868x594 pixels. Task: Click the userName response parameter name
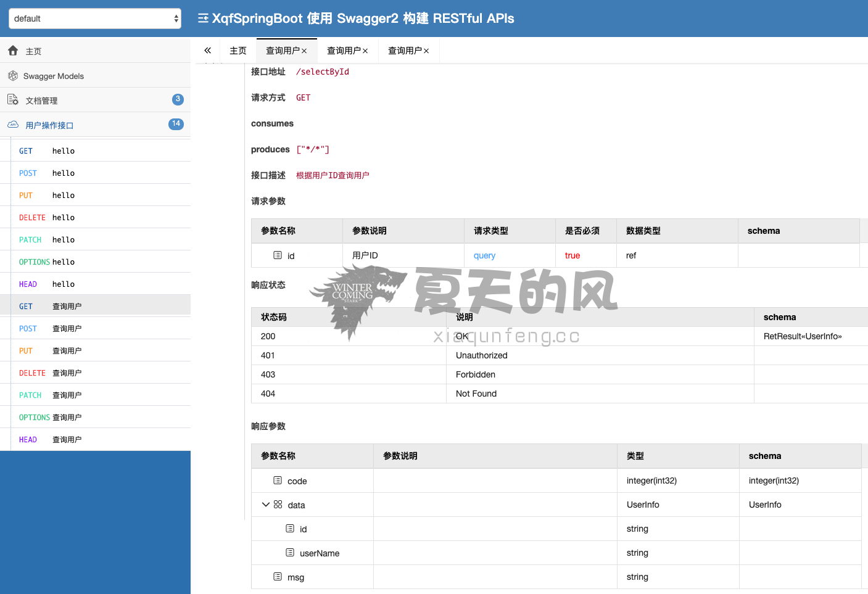(320, 553)
